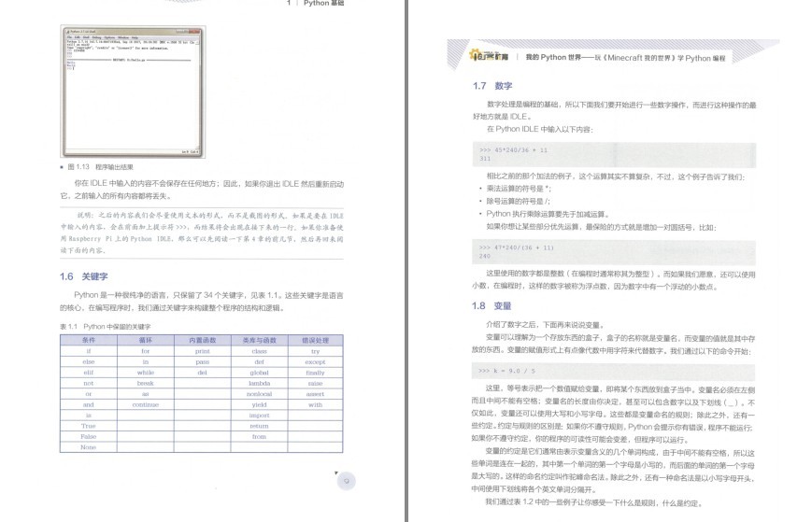Click the 'assert' cell in the keyword table
The height and width of the screenshot is (522, 812).
click(316, 394)
